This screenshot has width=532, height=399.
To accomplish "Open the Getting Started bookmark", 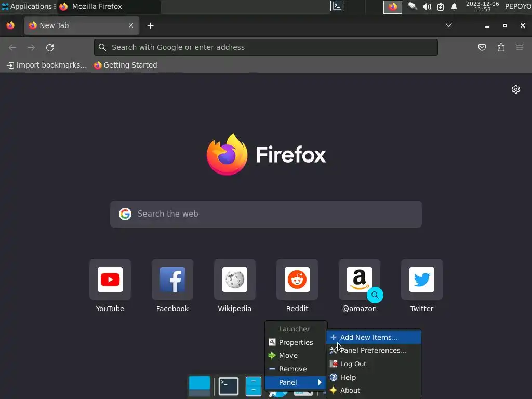I will [126, 65].
